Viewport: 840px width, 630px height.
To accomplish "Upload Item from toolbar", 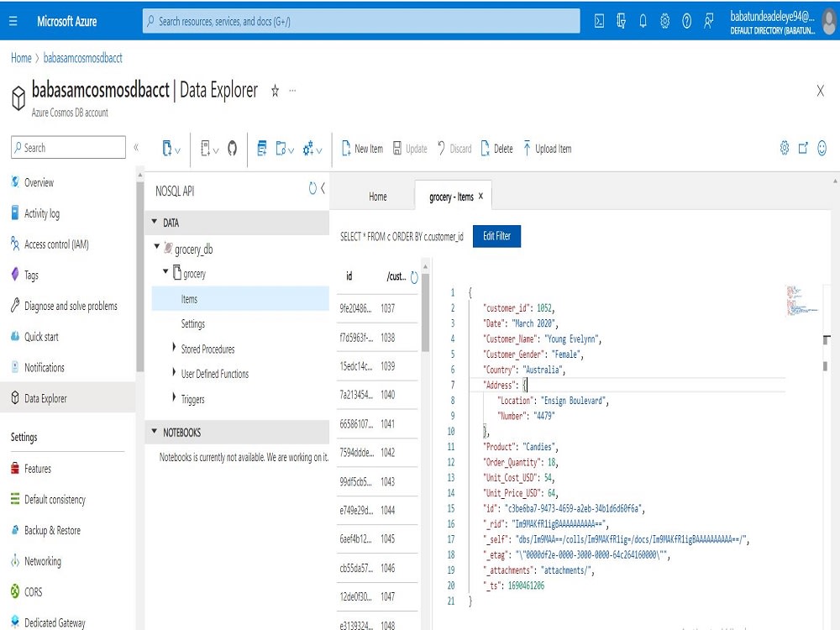I will point(547,149).
